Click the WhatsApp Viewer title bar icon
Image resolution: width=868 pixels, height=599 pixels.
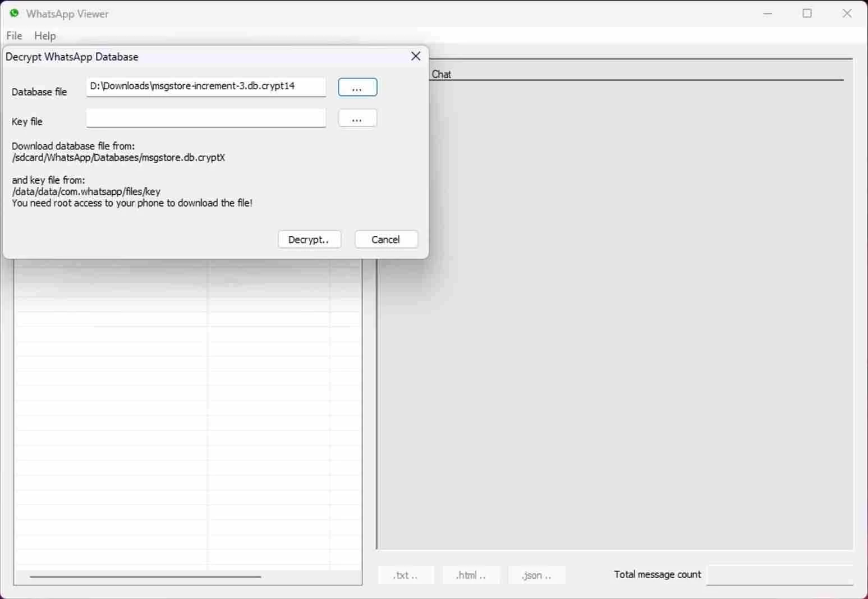[14, 13]
